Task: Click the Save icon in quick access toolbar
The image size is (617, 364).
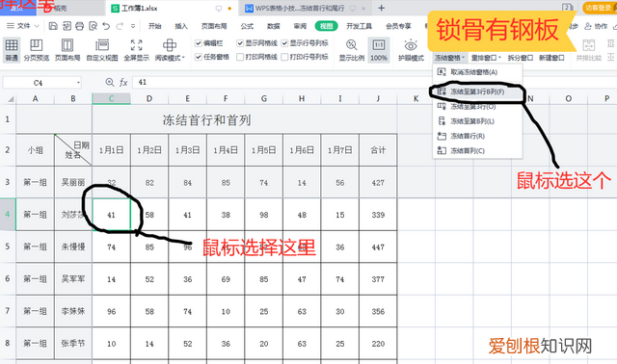Action: (53, 26)
